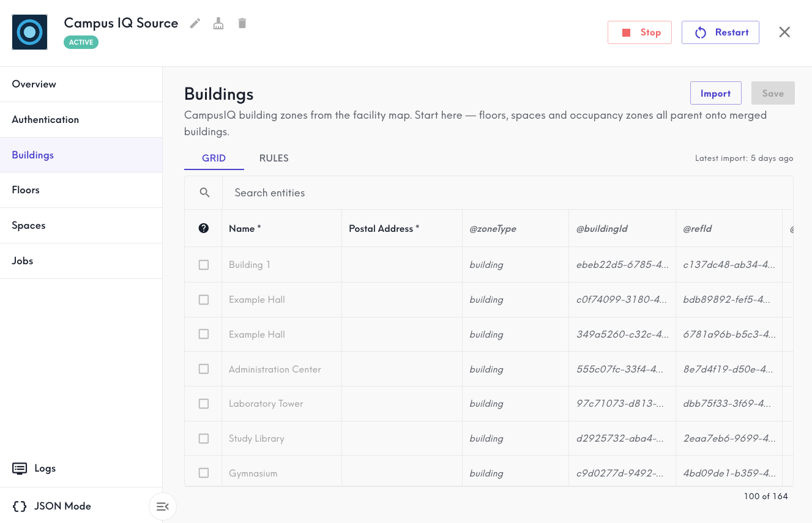
Task: Open the grid help question-mark icon
Action: (x=204, y=228)
